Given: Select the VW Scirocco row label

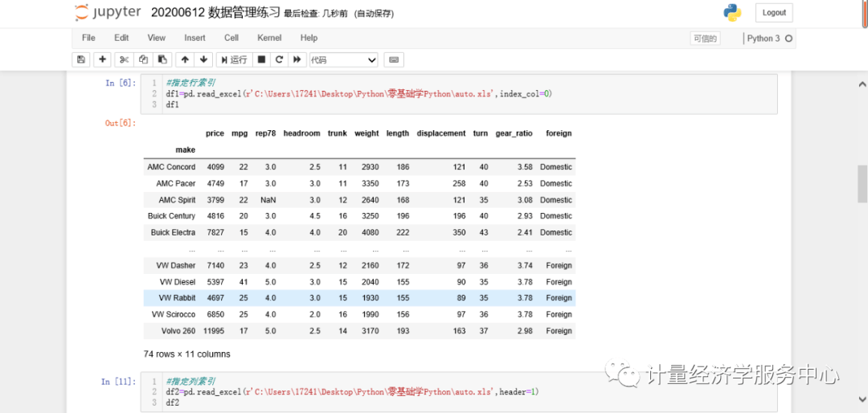Looking at the screenshot, I should (174, 314).
